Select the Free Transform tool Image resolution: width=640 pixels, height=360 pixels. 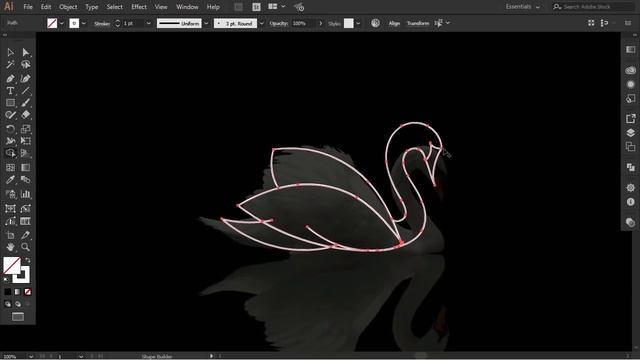tap(25, 141)
